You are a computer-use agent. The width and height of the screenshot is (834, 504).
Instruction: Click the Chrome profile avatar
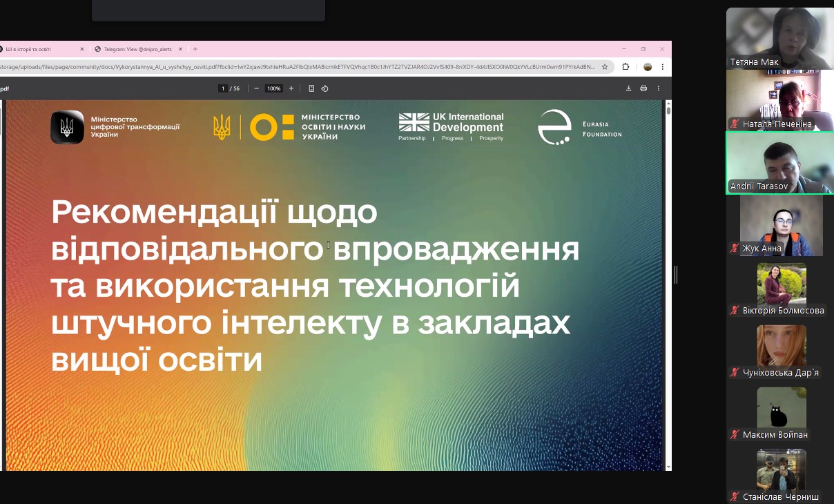coord(648,67)
